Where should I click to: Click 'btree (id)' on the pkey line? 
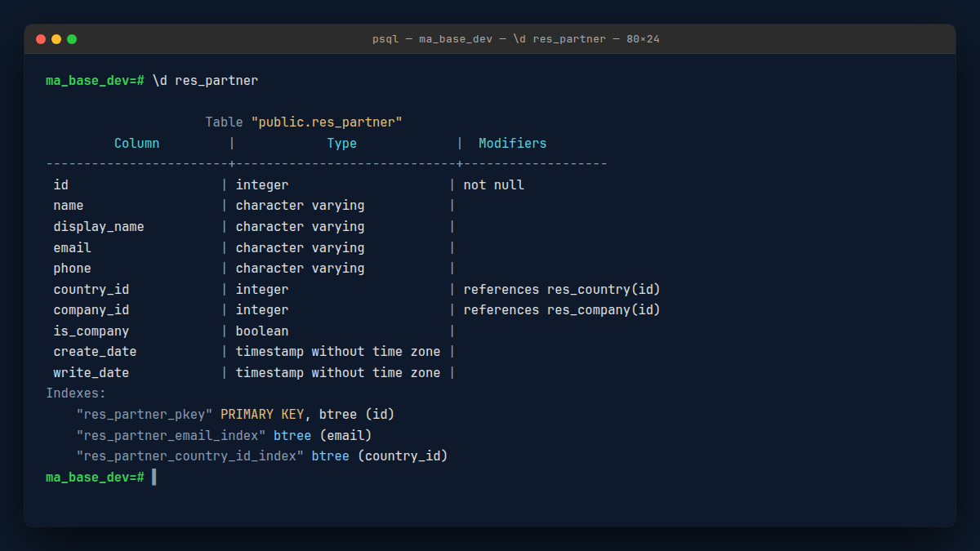[358, 415]
